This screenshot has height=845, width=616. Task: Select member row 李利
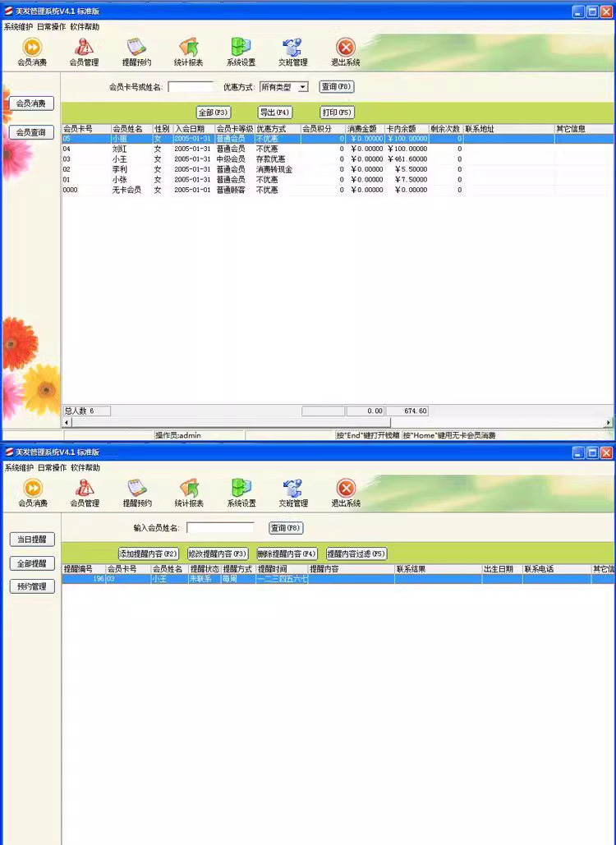pyautogui.click(x=338, y=169)
